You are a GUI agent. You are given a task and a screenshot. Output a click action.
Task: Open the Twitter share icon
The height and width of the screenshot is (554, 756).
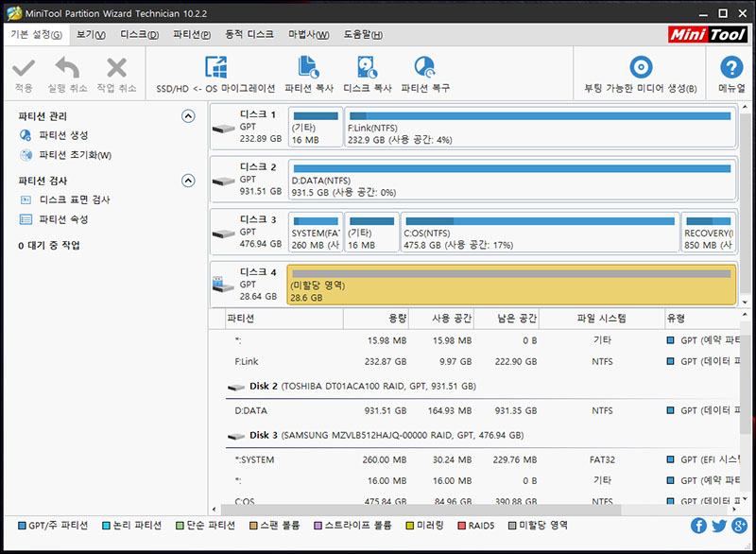coord(719,526)
